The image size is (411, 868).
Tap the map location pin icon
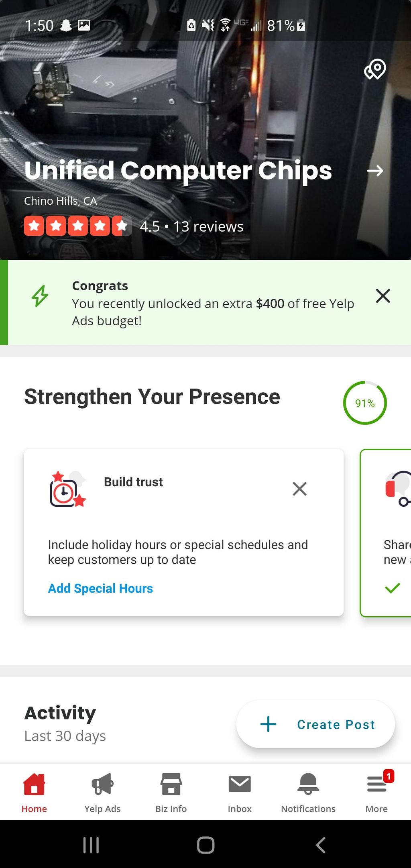tap(375, 69)
